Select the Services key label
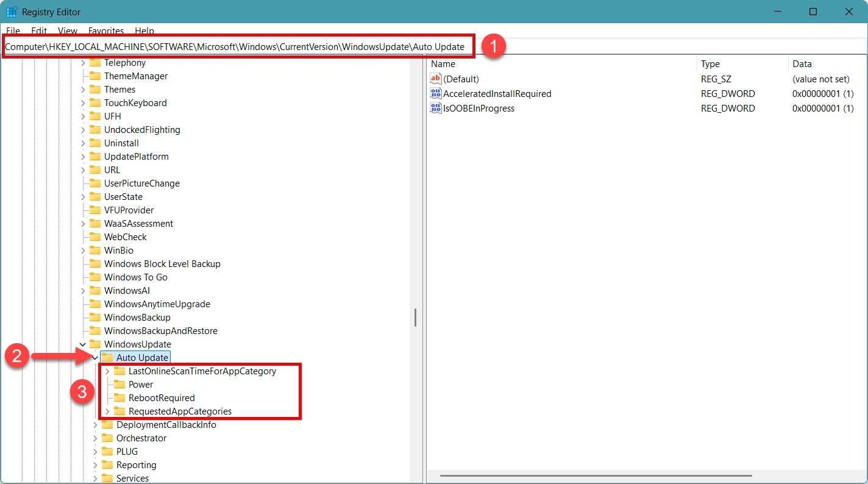868x484 pixels. [133, 479]
